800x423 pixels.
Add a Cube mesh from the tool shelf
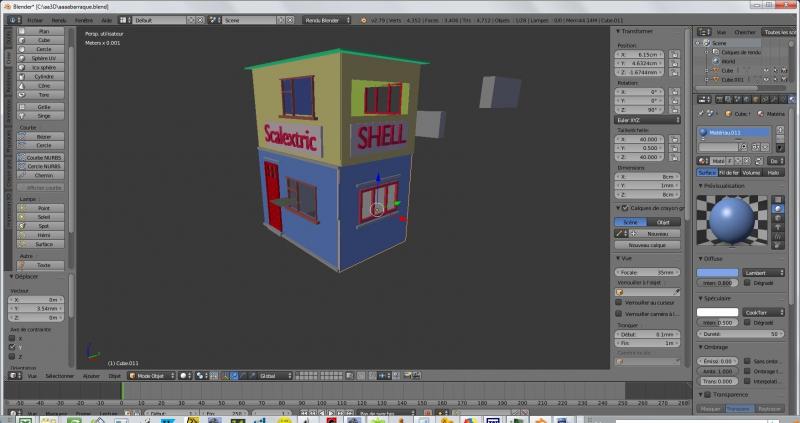pos(43,39)
